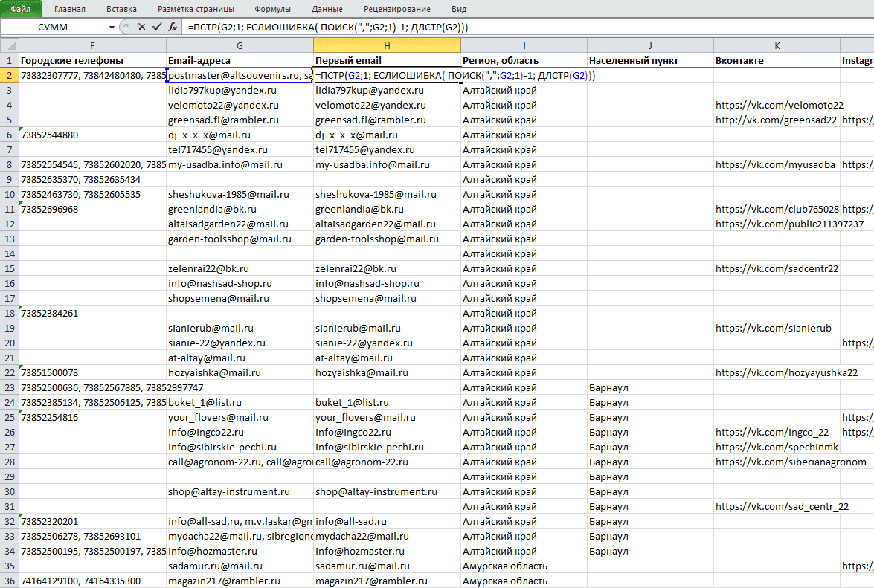This screenshot has height=588, width=874.
Task: Open the Данные ribbon tab
Action: tap(327, 9)
